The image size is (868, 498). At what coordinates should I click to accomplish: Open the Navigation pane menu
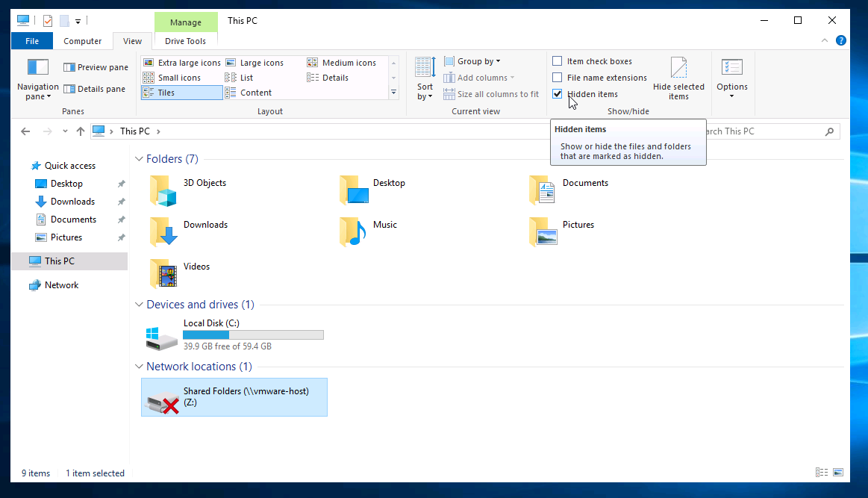point(37,79)
